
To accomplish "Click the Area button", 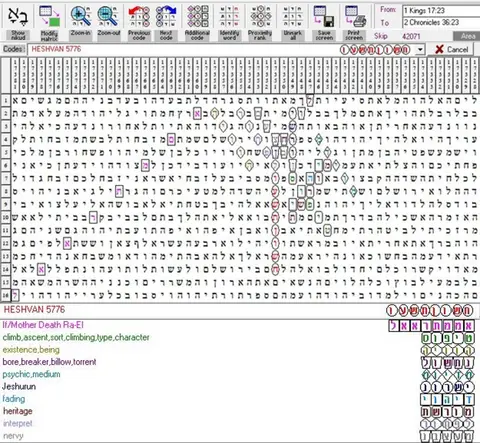I will pyautogui.click(x=466, y=36).
